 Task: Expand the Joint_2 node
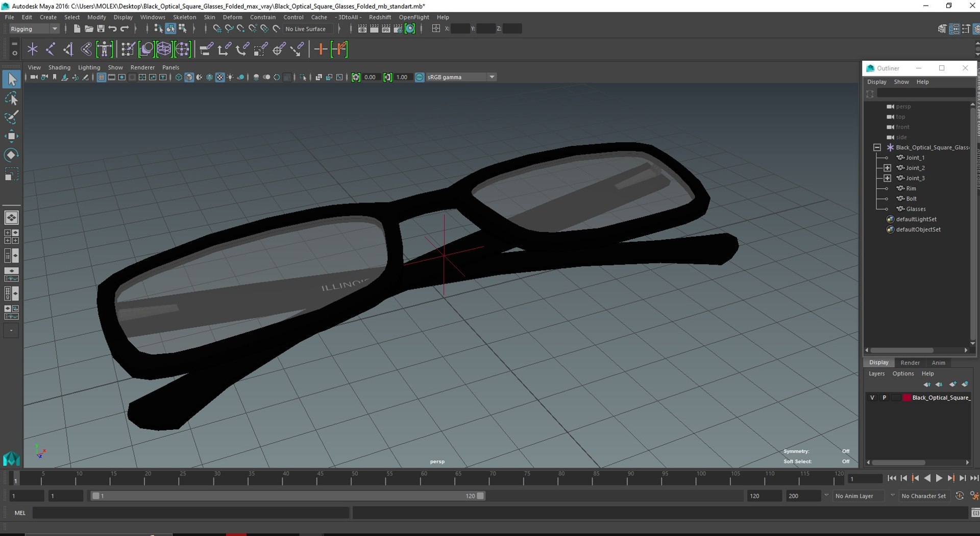[x=887, y=168]
